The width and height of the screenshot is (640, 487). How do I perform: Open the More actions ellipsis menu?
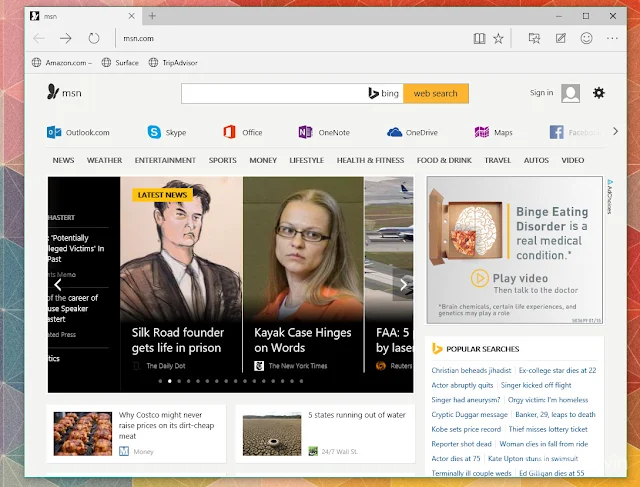612,38
